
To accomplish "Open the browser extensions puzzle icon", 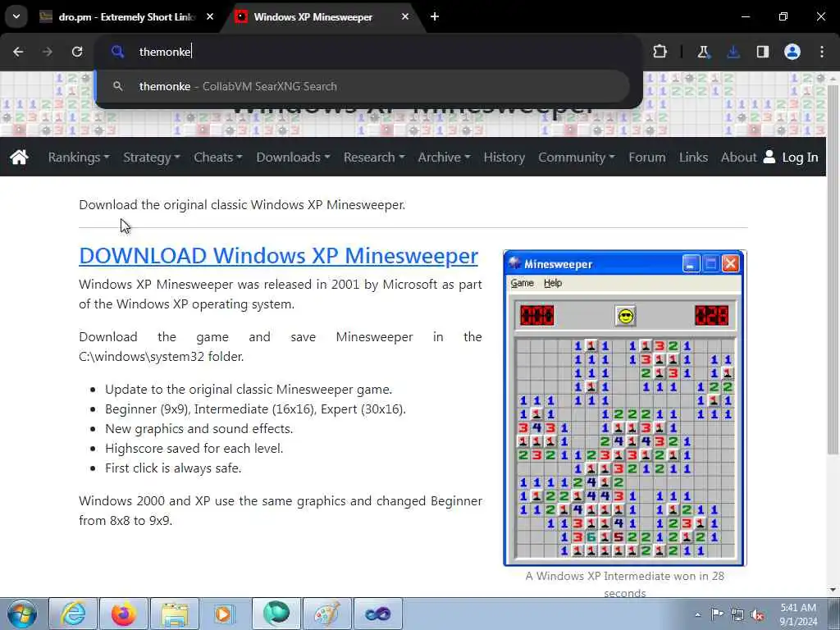I will [660, 52].
